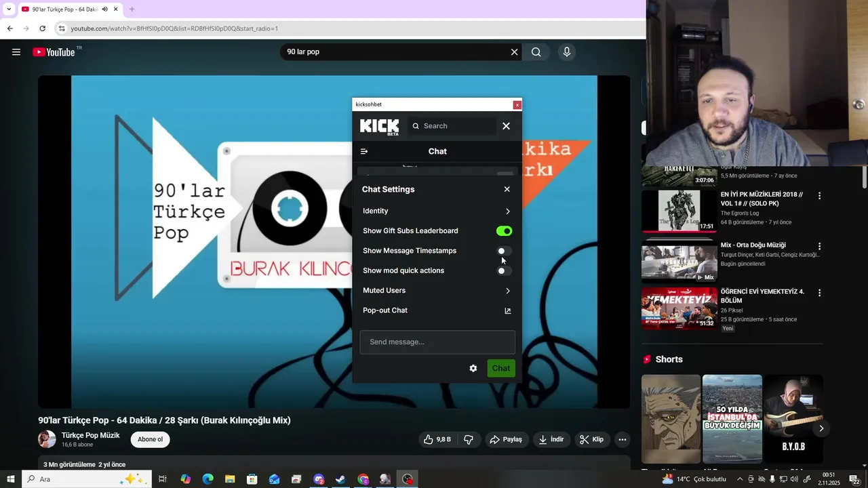Share the video with the Paylaş button
868x488 pixels.
tap(506, 439)
